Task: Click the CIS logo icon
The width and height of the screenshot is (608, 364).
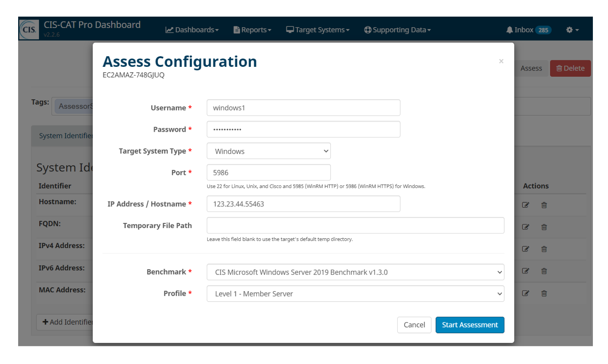Action: pyautogui.click(x=29, y=29)
